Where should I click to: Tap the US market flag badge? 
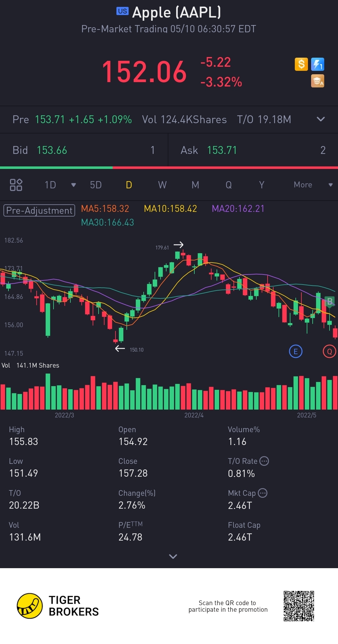click(122, 11)
